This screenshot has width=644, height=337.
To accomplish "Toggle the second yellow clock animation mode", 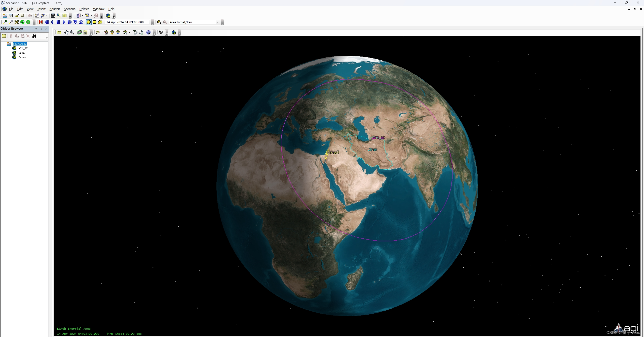I will point(94,22).
